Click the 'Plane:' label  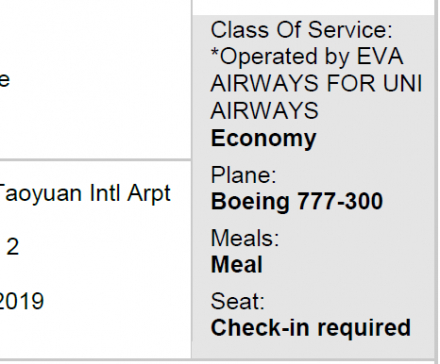pyautogui.click(x=244, y=175)
